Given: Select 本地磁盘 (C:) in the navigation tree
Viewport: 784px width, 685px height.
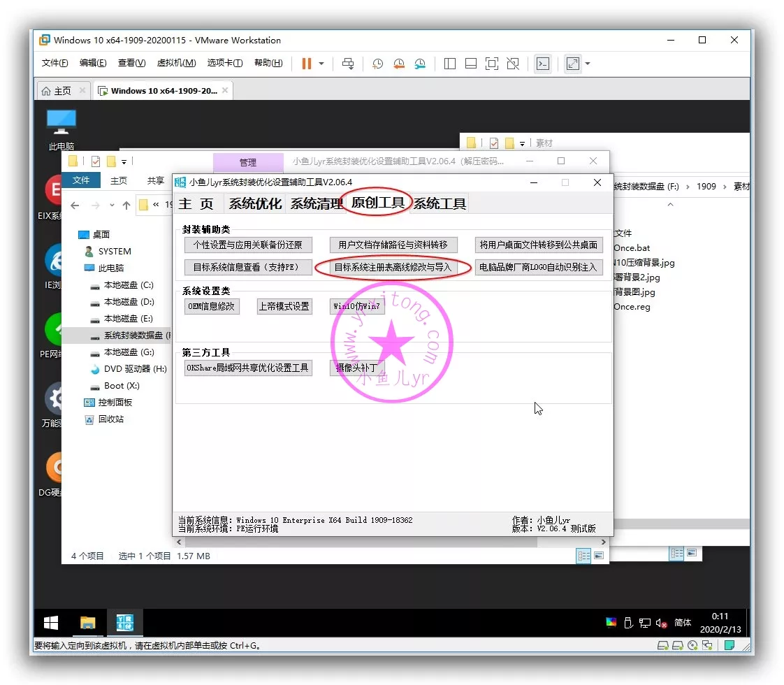Looking at the screenshot, I should tap(129, 285).
